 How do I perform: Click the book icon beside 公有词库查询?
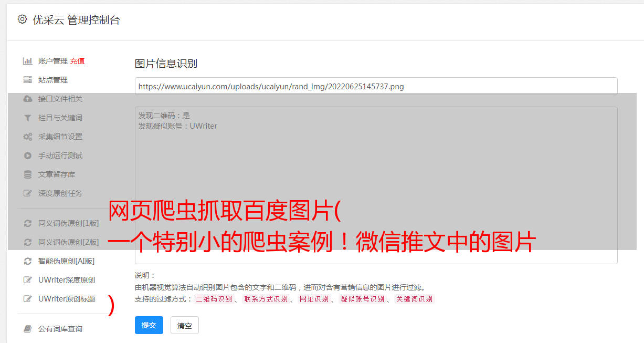point(28,329)
